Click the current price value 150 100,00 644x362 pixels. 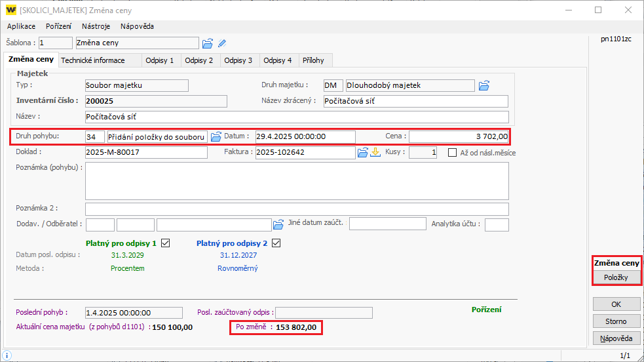[x=172, y=327]
